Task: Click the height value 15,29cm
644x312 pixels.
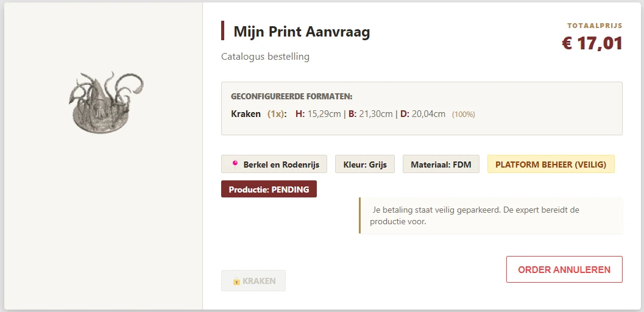Action: pyautogui.click(x=324, y=114)
